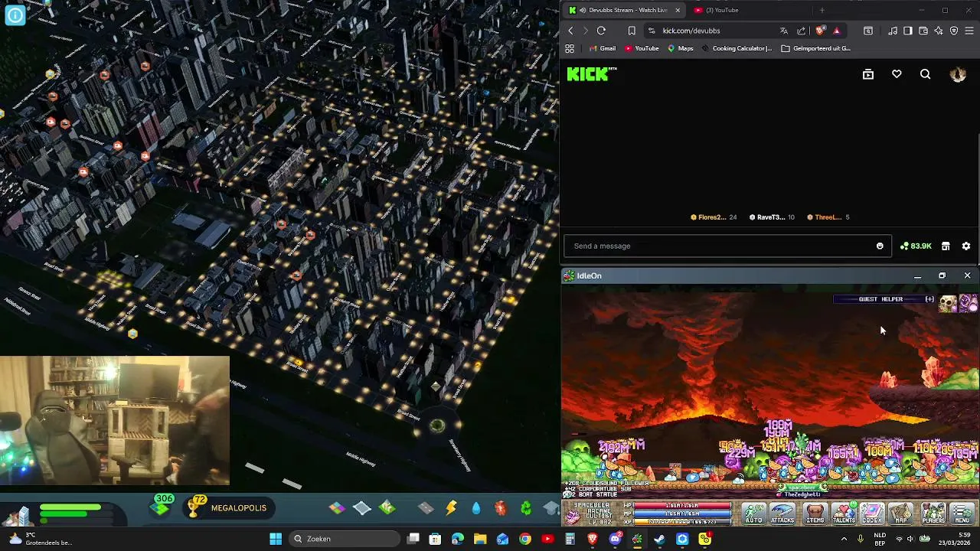Open chat settings gear
The width and height of the screenshot is (980, 551).
[966, 246]
